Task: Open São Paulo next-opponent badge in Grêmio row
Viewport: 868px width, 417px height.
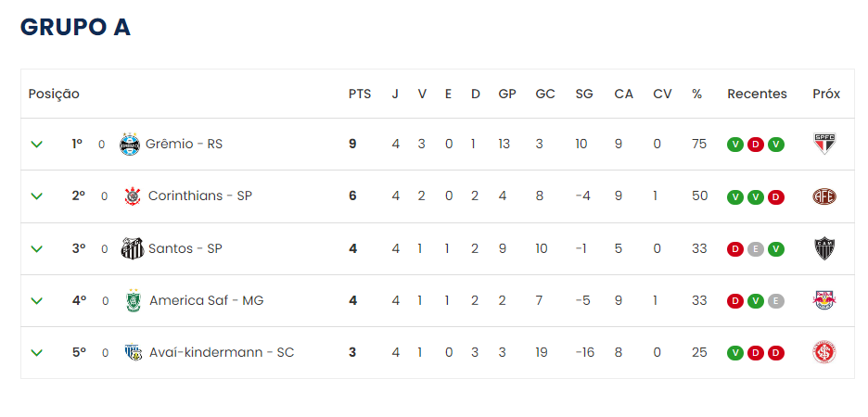Action: coord(824,144)
